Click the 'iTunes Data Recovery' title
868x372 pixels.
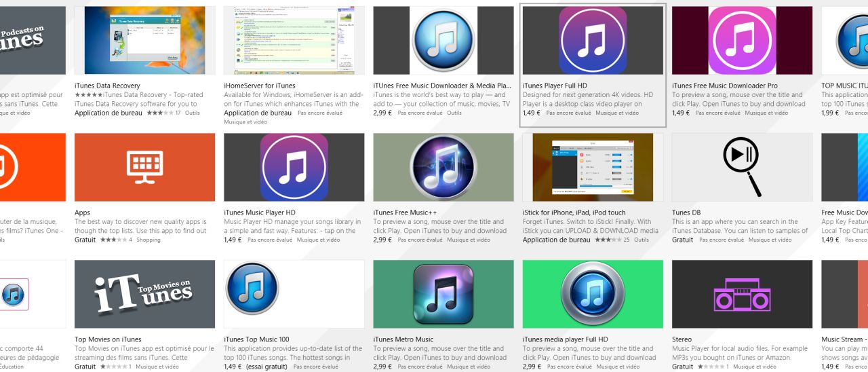[x=107, y=86]
